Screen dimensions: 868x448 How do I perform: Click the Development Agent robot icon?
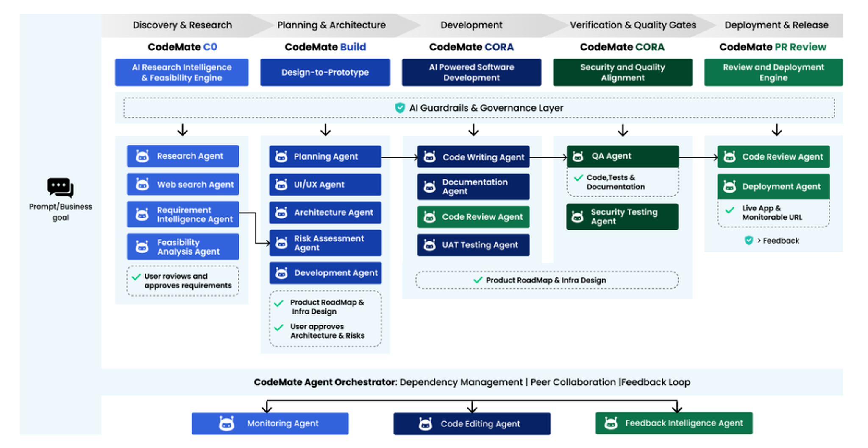pos(281,273)
